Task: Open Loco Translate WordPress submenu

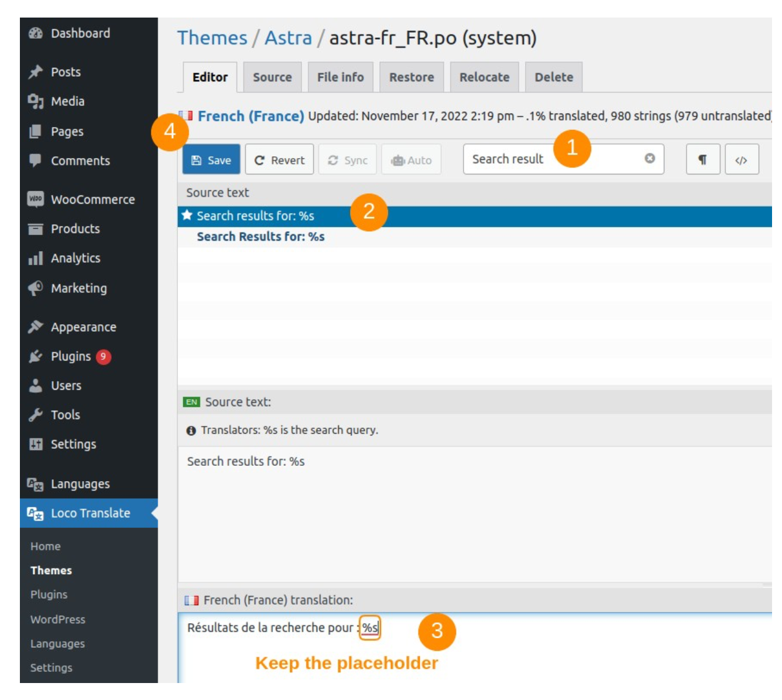Action: coord(58,619)
